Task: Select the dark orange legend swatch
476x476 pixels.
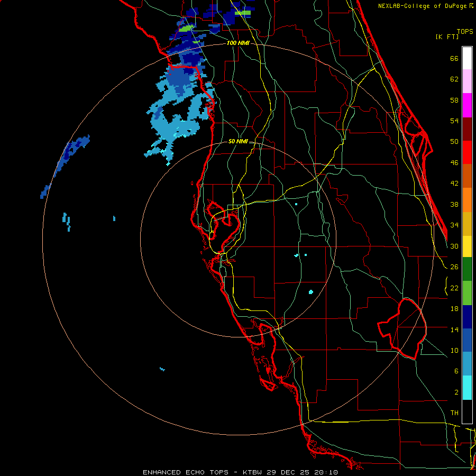Action: pyautogui.click(x=467, y=176)
